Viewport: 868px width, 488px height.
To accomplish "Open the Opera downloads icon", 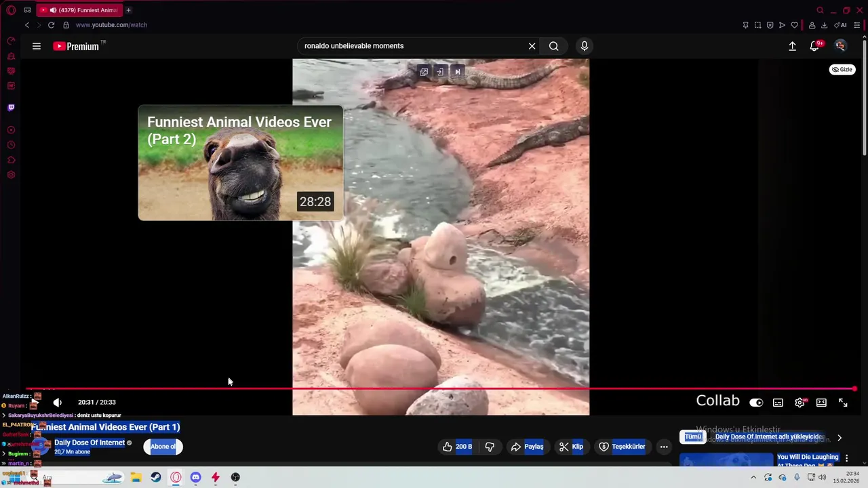I will (x=824, y=25).
